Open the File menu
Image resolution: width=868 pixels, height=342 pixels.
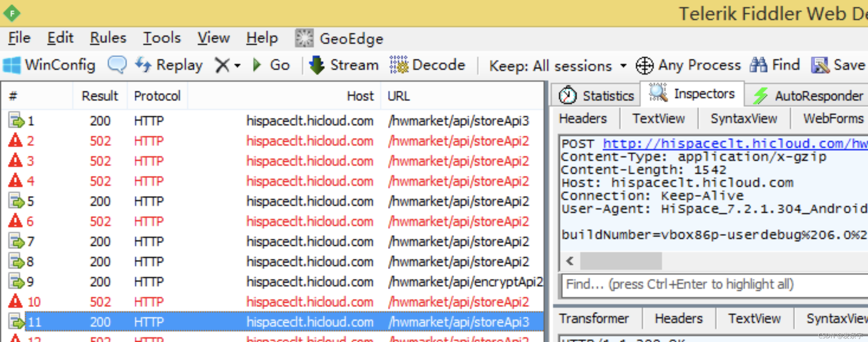(x=19, y=38)
